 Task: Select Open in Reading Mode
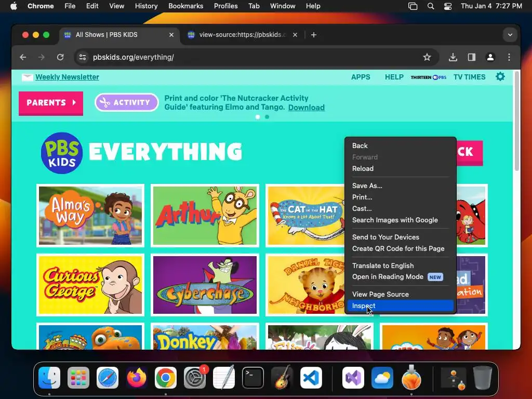click(x=401, y=277)
